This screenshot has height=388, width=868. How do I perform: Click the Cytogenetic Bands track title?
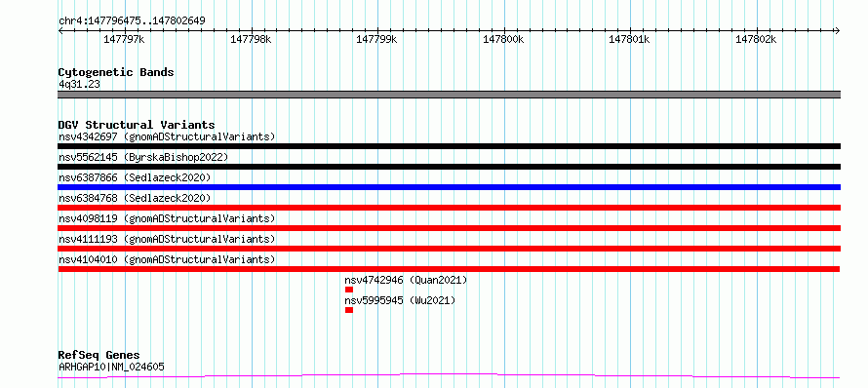pyautogui.click(x=116, y=72)
